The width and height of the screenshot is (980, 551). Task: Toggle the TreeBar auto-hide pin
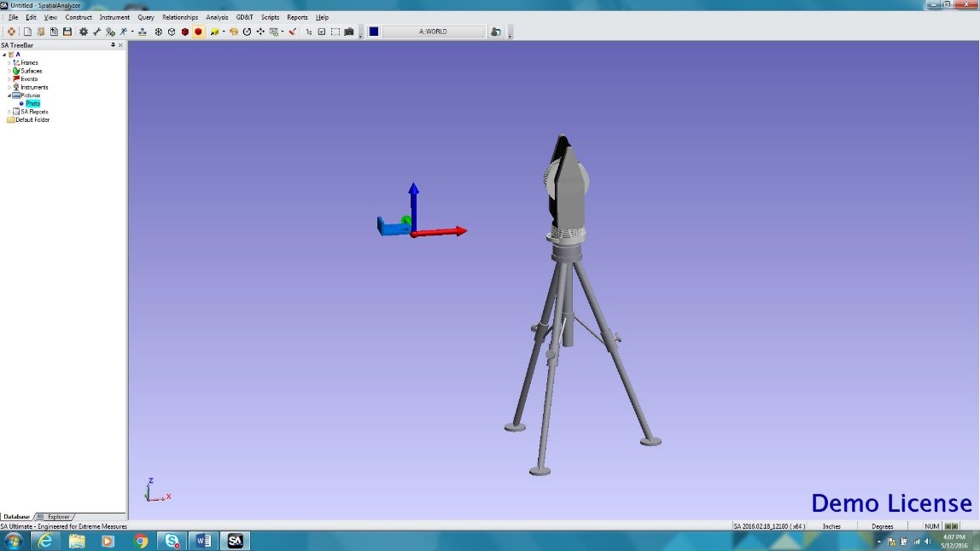click(x=112, y=45)
